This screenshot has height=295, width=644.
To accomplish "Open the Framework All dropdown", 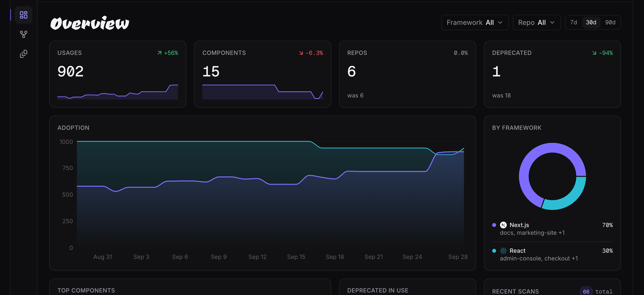I will pos(475,22).
